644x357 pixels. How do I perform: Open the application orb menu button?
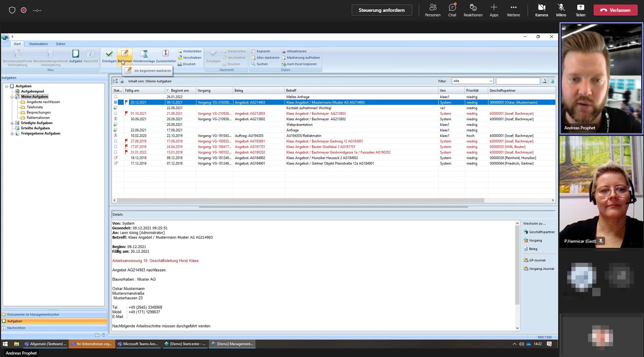(x=5, y=38)
